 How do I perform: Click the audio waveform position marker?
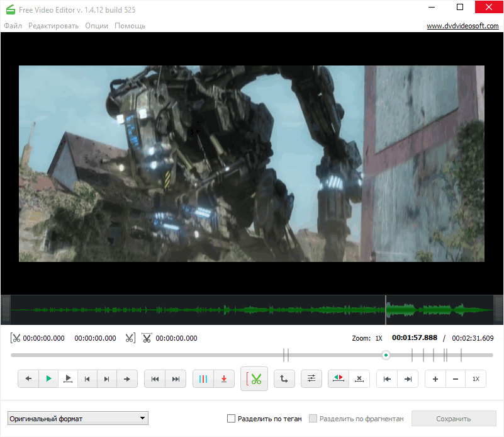(x=386, y=310)
